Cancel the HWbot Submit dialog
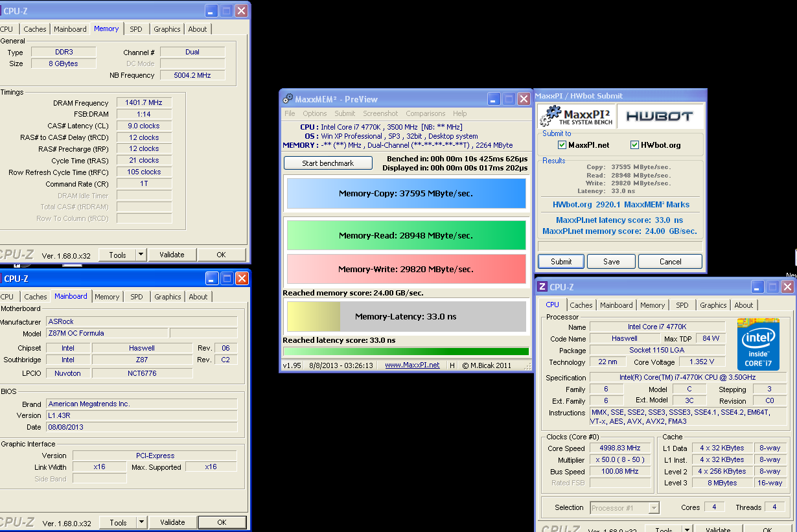 click(x=670, y=262)
